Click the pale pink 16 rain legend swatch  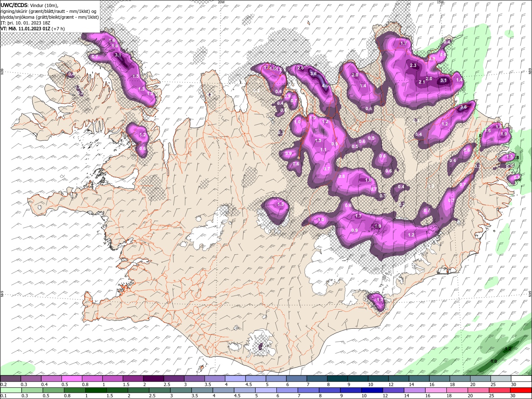[436, 390]
